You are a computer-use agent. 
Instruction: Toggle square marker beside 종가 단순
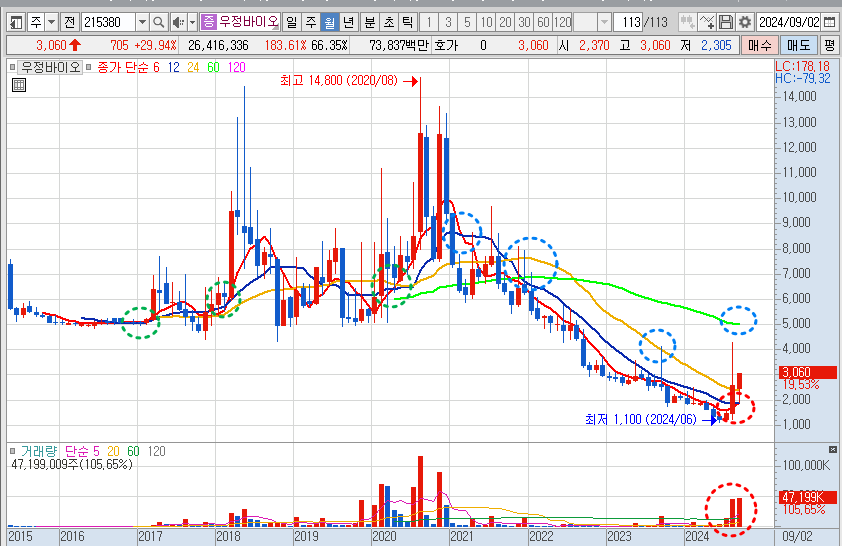pos(89,67)
